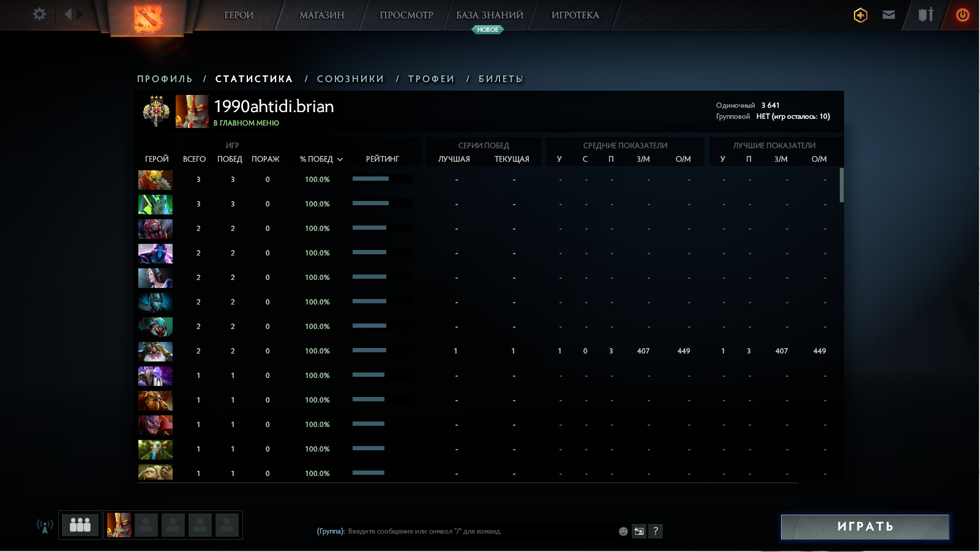980x552 pixels.
Task: Click Bounty Hunter's rating progress bar
Action: [380, 179]
